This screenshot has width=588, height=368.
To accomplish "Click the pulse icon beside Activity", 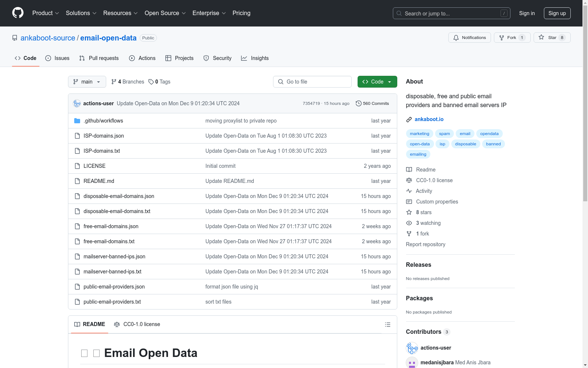I will [x=409, y=191].
